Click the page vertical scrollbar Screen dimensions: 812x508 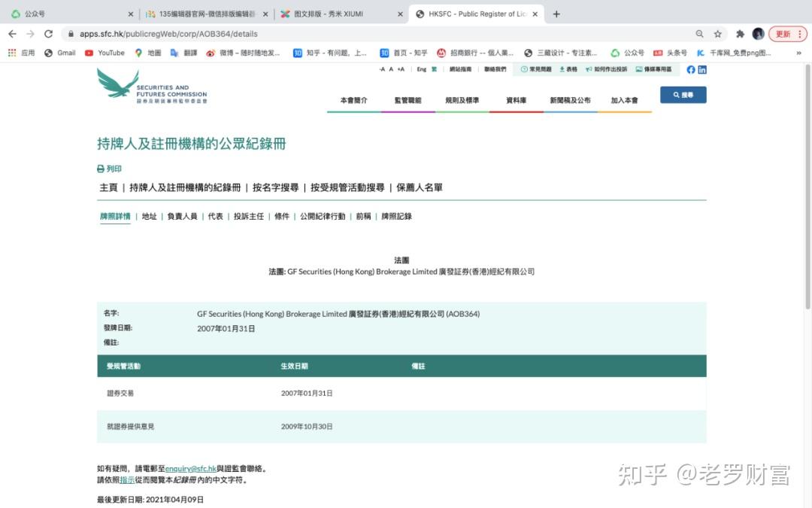coord(807,187)
